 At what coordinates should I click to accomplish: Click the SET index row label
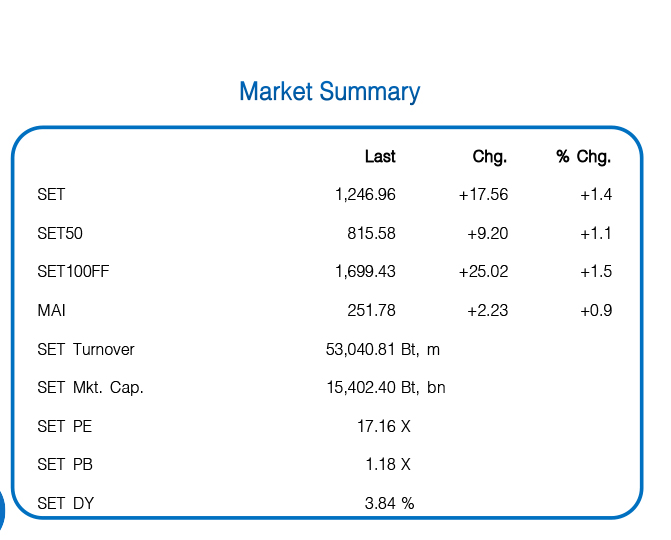[x=51, y=195]
